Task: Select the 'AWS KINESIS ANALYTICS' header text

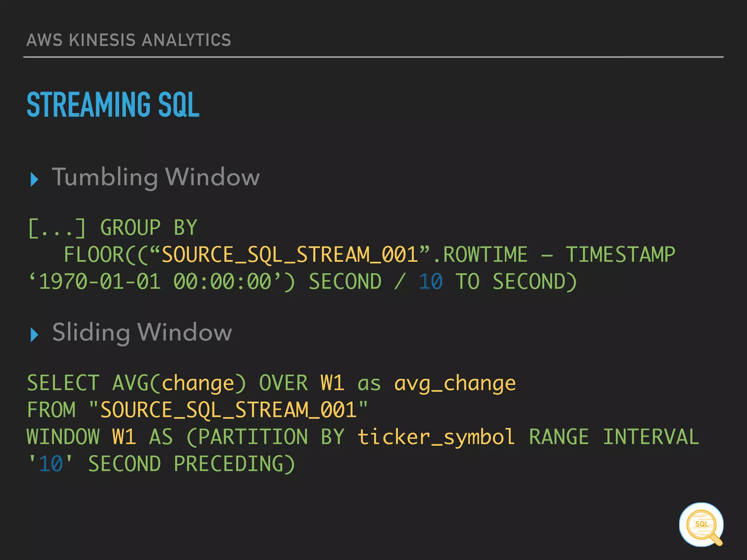Action: [129, 40]
